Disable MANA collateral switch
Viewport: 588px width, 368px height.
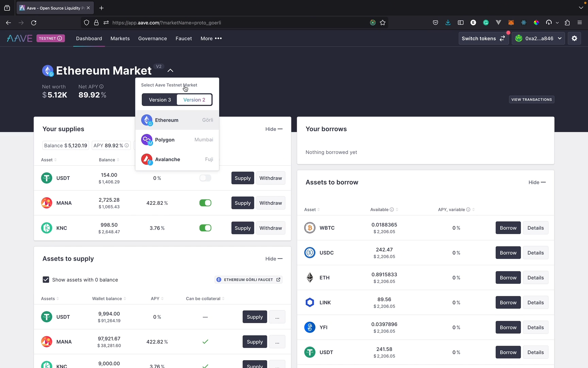click(x=205, y=203)
